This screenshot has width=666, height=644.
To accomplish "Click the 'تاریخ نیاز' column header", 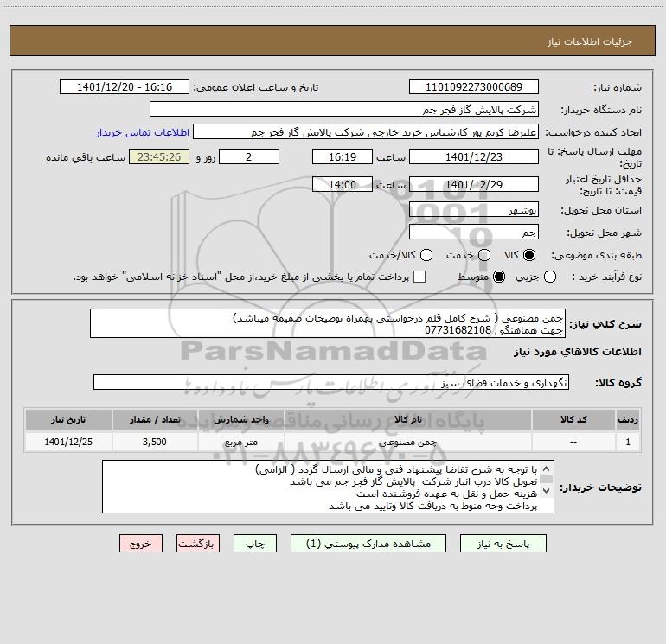I will (x=68, y=419).
